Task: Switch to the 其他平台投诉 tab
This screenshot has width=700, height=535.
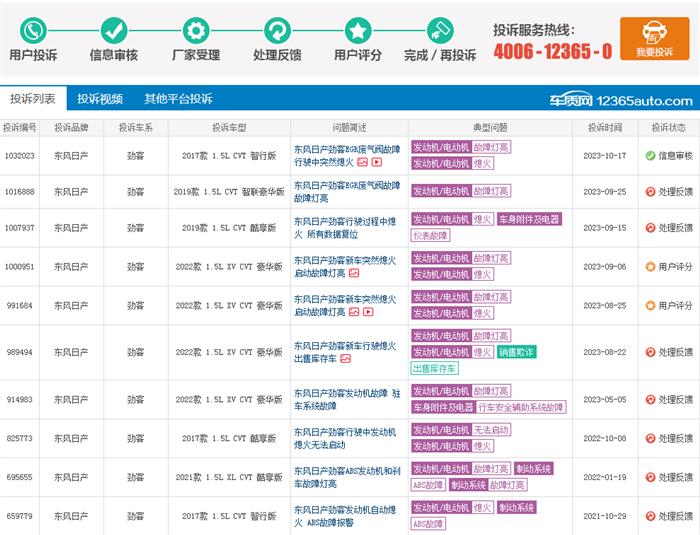Action: 178,98
